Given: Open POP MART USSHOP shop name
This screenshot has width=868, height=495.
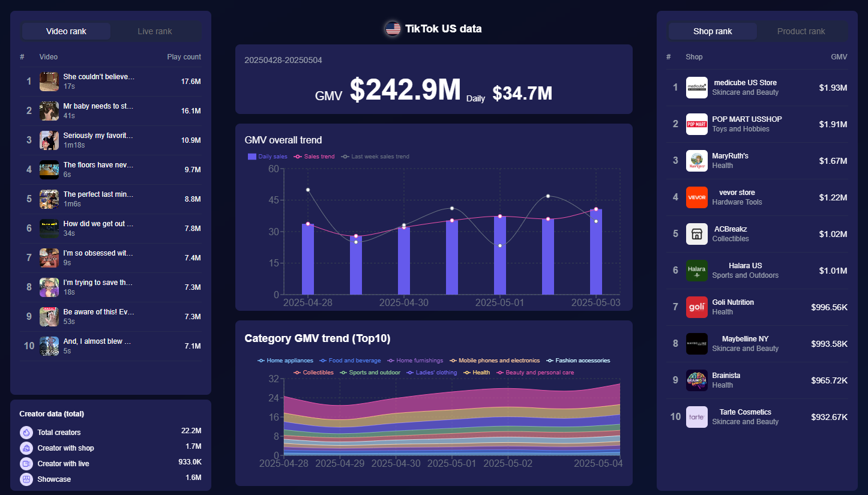Looking at the screenshot, I should tap(747, 119).
